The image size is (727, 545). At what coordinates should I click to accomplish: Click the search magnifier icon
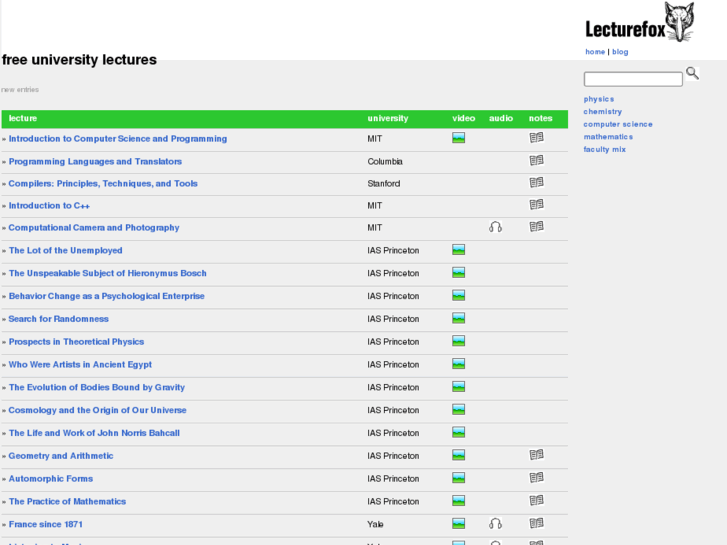(692, 73)
